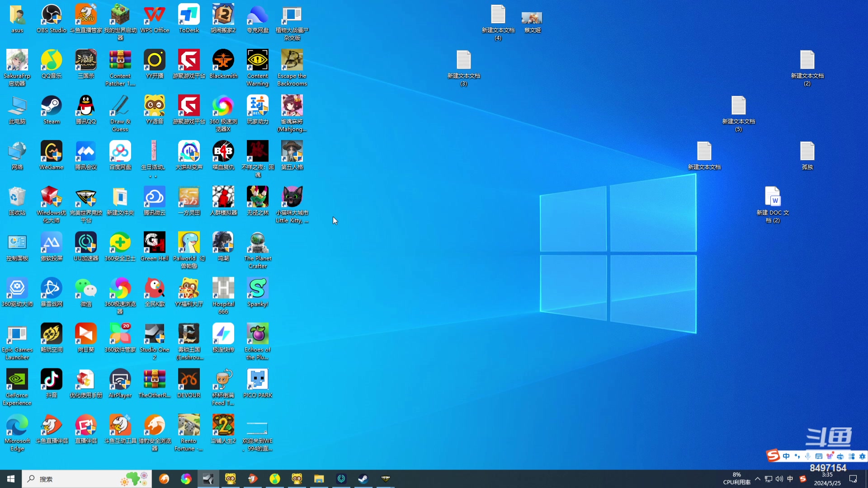Open the notification center button
The width and height of the screenshot is (868, 488).
coord(853,479)
